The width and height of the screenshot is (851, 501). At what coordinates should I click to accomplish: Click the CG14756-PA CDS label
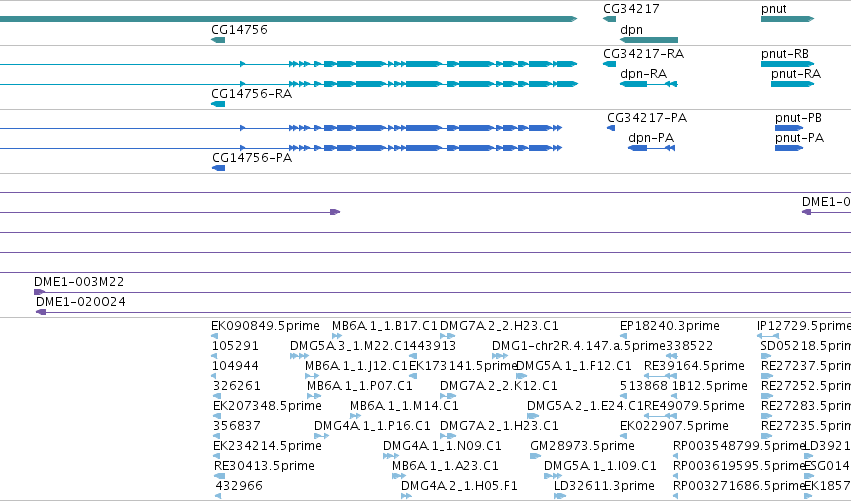(252, 158)
